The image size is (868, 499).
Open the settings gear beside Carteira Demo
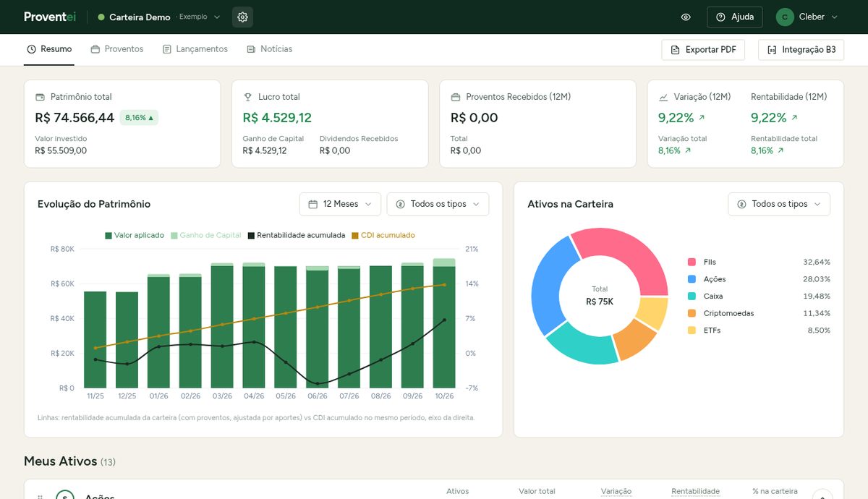pos(242,17)
